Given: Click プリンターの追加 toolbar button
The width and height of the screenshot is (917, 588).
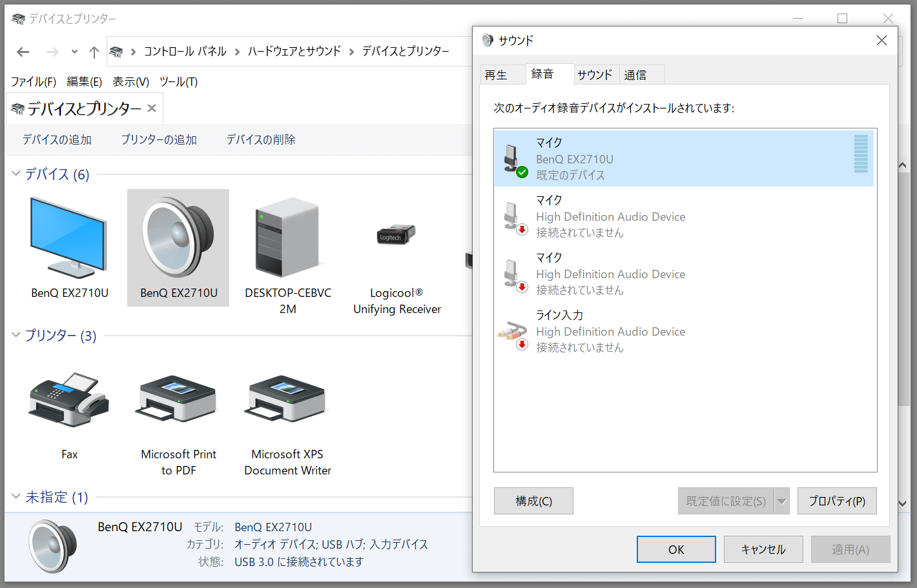Looking at the screenshot, I should click(x=159, y=139).
